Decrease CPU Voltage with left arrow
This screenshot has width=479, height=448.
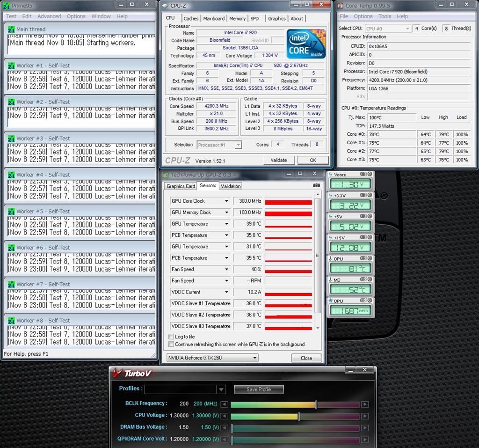pos(224,416)
